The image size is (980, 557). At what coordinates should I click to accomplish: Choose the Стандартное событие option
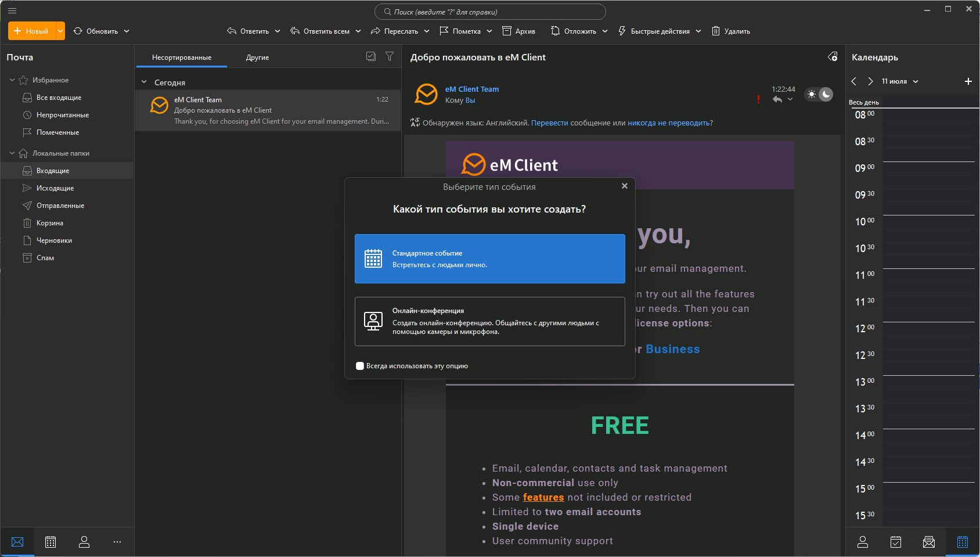[490, 259]
